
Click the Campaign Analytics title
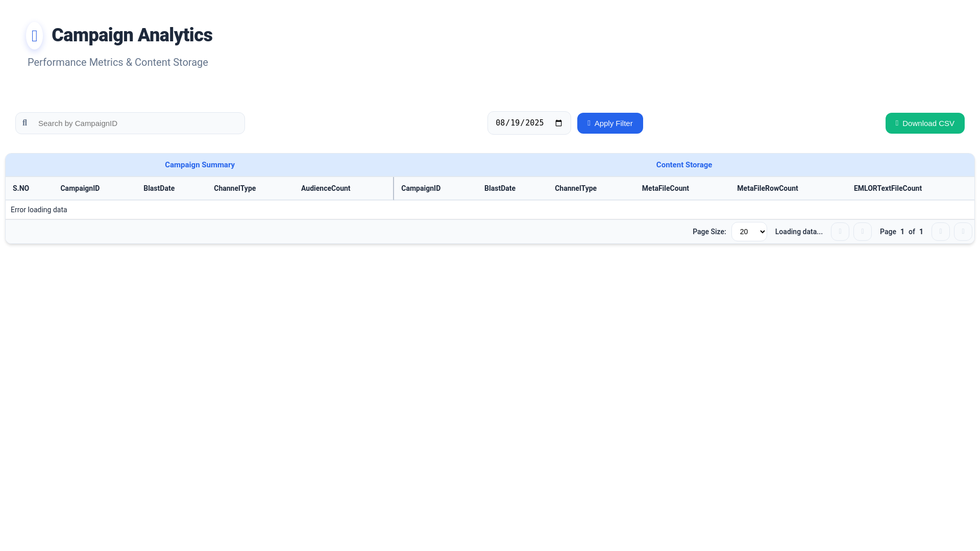(132, 35)
